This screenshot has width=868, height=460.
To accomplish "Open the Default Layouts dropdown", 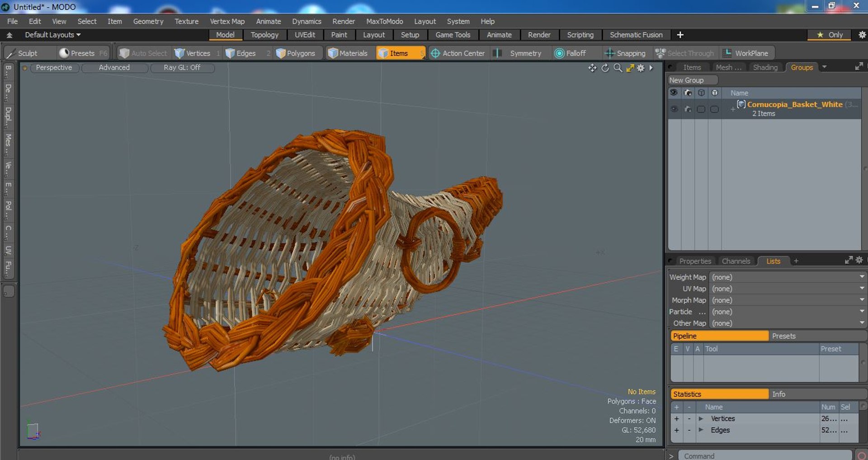I will tap(52, 35).
